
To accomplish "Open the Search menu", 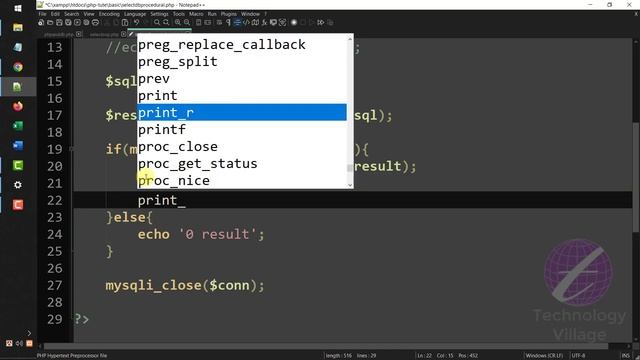I will 71,14.
